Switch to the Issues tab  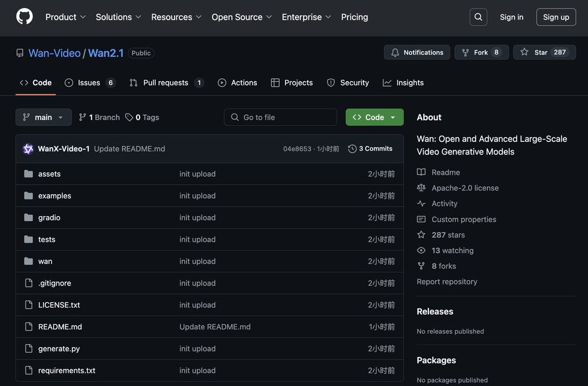point(90,83)
